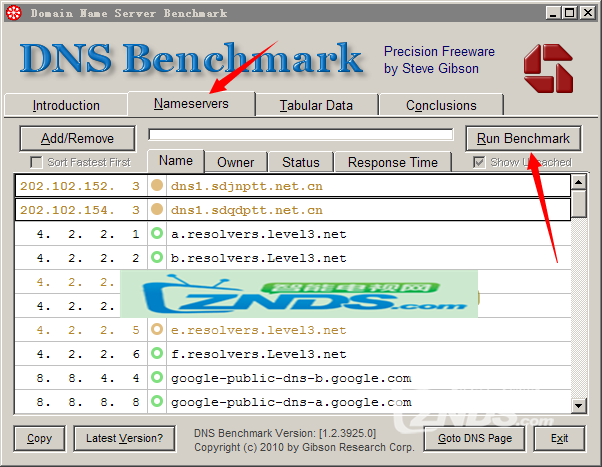Image resolution: width=602 pixels, height=467 pixels.
Task: Click hostname google-public-dns-a.google.com
Action: coord(291,402)
